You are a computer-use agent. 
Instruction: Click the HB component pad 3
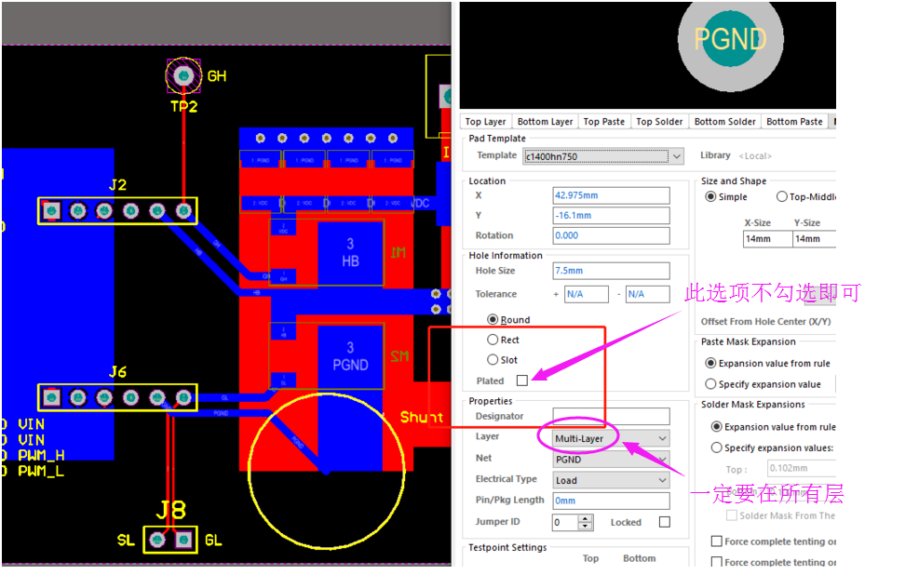tap(350, 253)
